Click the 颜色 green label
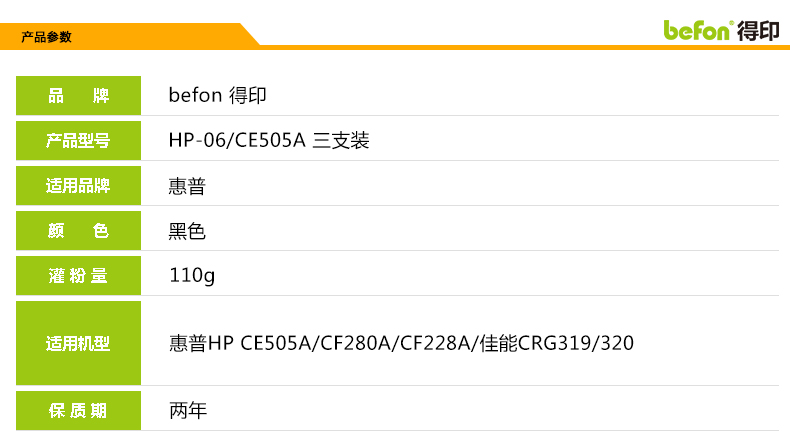 click(x=78, y=231)
